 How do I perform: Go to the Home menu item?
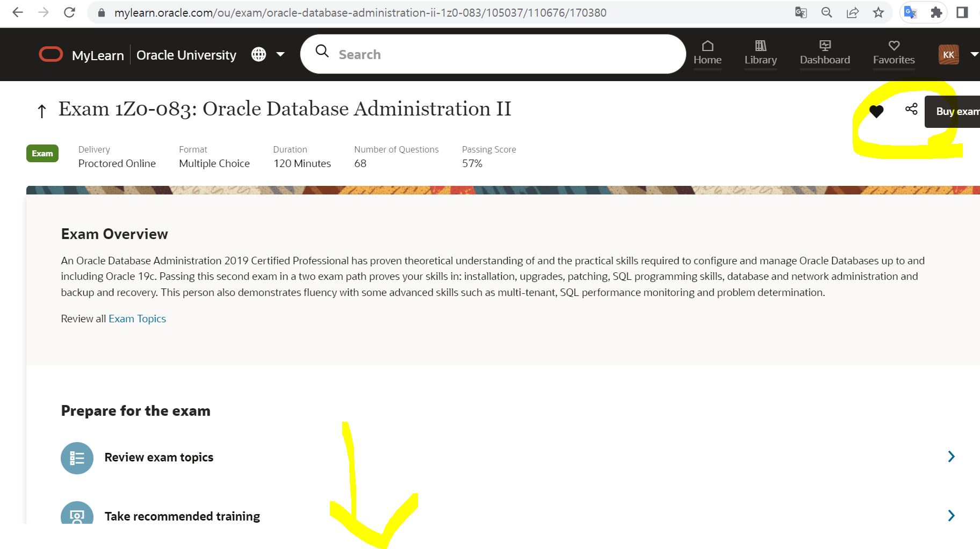(708, 53)
